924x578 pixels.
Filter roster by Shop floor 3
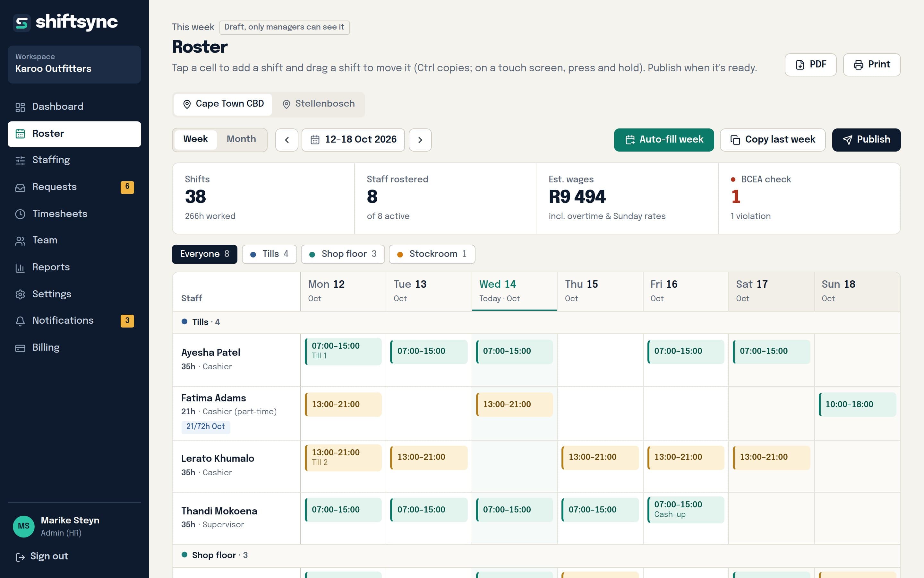click(343, 254)
